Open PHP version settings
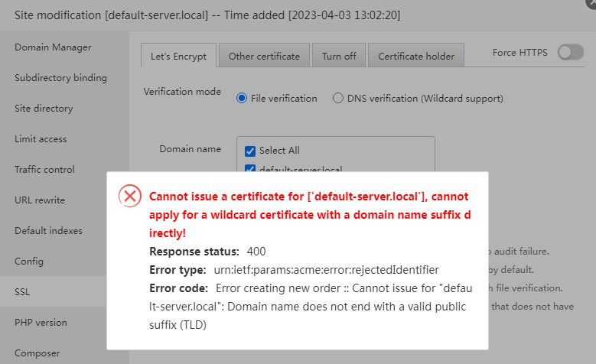Image resolution: width=596 pixels, height=364 pixels. click(x=41, y=323)
